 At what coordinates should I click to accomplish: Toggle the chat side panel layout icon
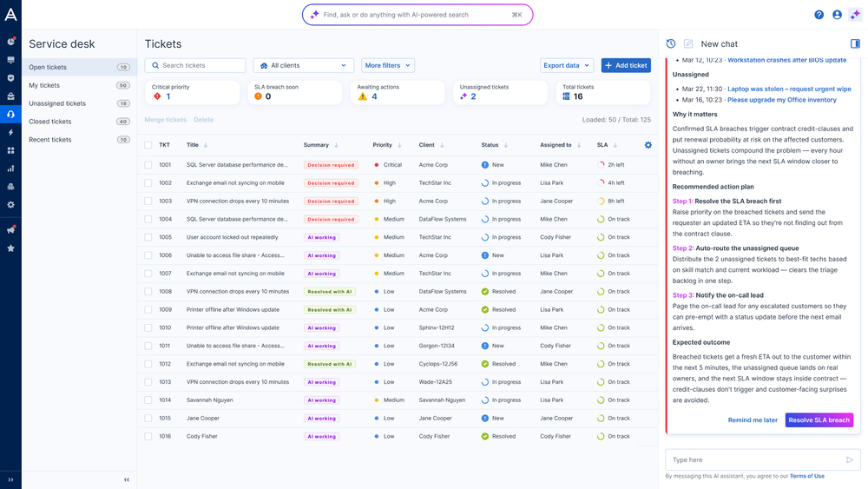[855, 43]
